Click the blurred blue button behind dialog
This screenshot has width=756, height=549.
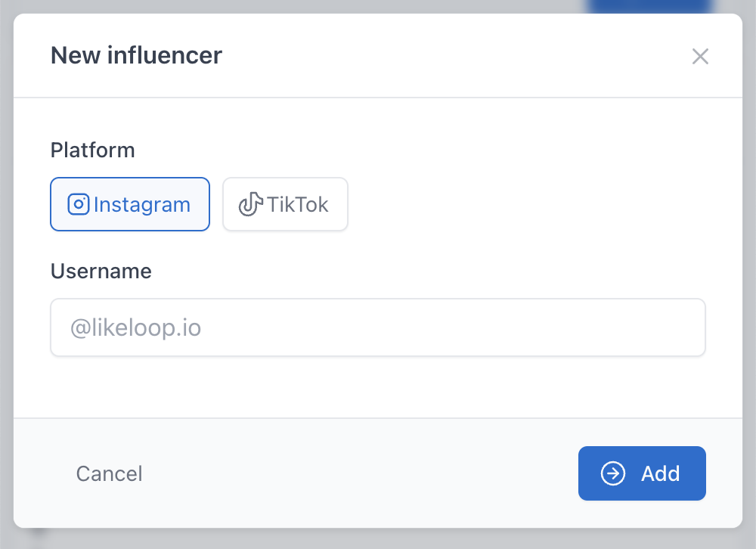(650, 6)
